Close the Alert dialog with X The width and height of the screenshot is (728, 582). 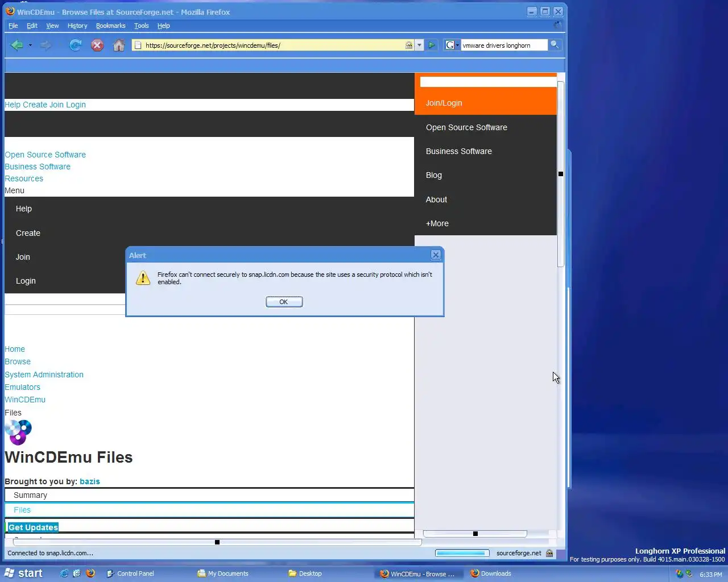pyautogui.click(x=436, y=255)
